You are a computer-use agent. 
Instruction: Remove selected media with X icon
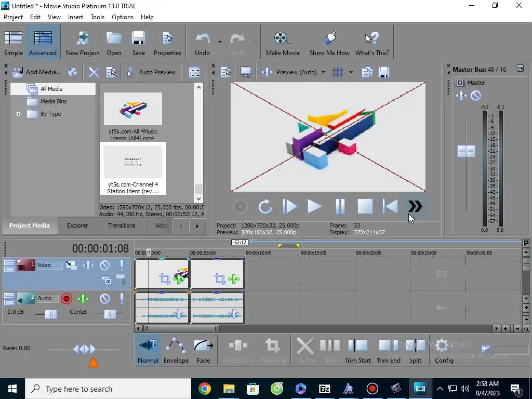pos(94,72)
